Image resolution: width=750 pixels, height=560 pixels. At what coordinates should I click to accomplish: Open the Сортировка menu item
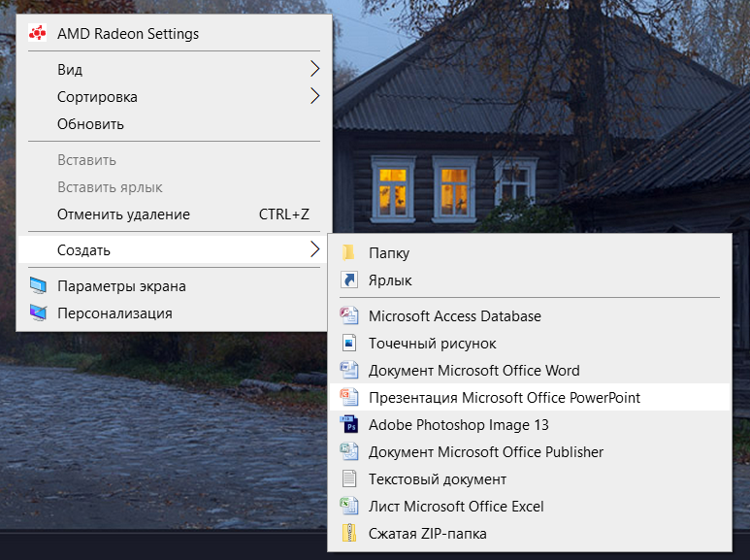pos(174,97)
